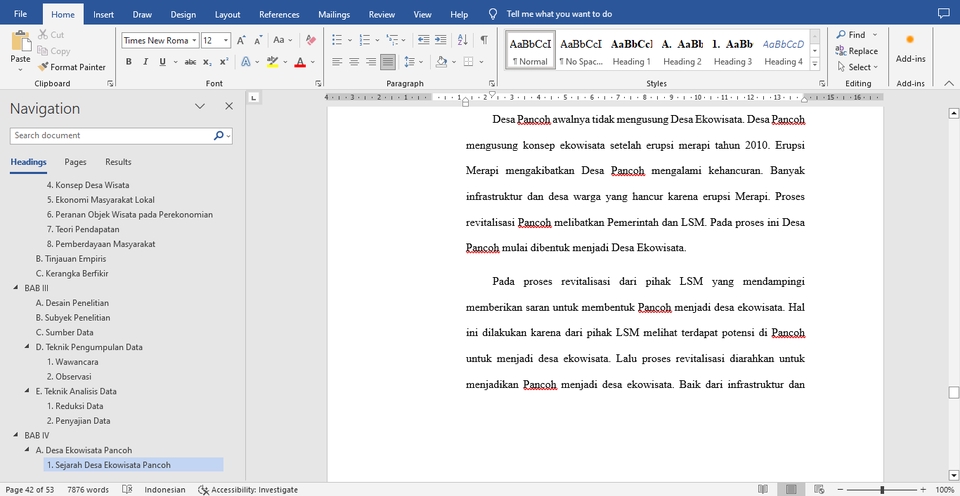
Task: Switch to Results navigation tab
Action: [118, 162]
